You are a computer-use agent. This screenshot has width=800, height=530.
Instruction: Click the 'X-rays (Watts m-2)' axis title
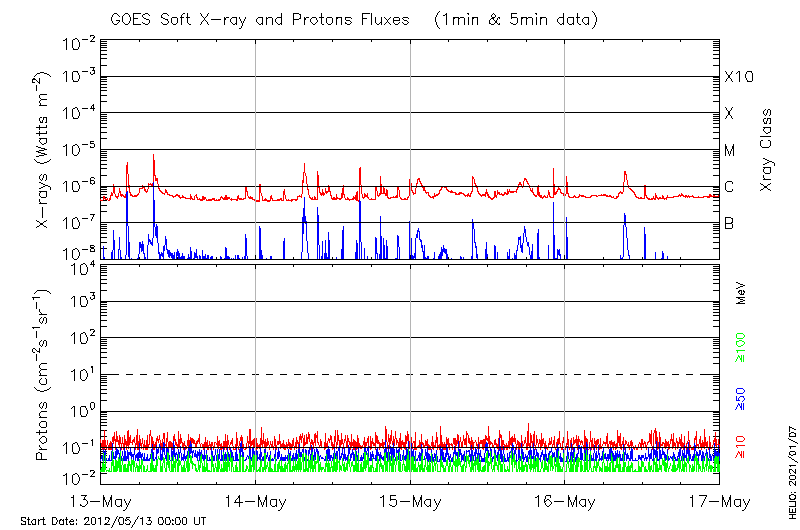pyautogui.click(x=44, y=149)
